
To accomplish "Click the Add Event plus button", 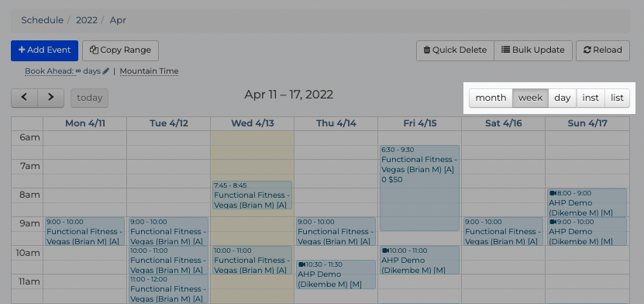I will 44,50.
